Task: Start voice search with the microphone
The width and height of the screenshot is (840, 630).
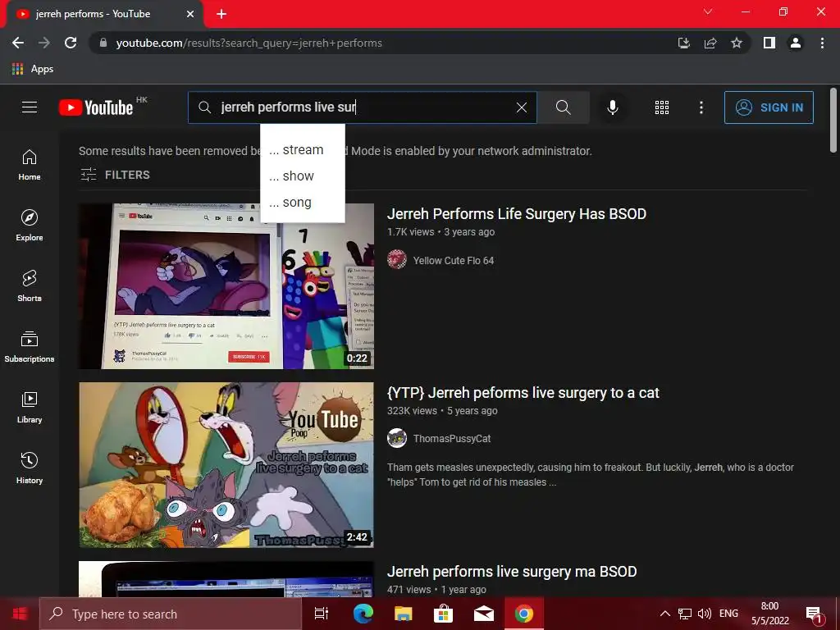Action: tap(612, 107)
